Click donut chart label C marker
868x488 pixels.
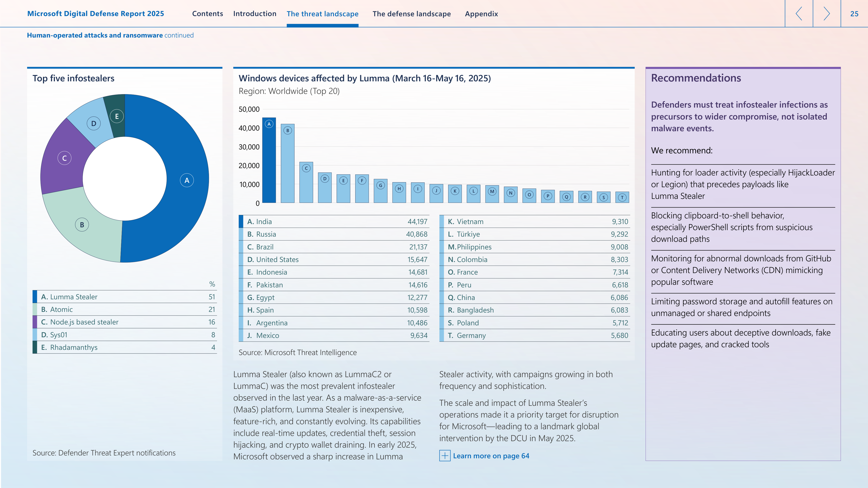(x=64, y=158)
